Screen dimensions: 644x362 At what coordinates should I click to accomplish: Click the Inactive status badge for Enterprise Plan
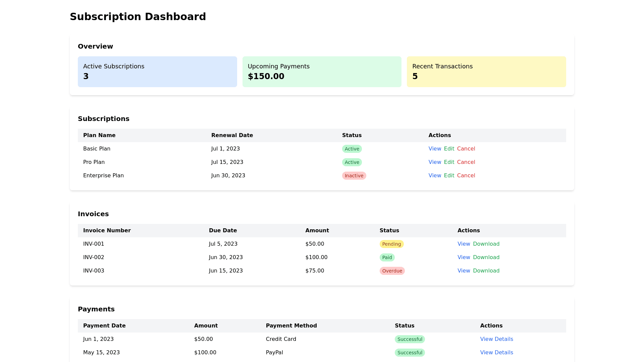pos(354,176)
